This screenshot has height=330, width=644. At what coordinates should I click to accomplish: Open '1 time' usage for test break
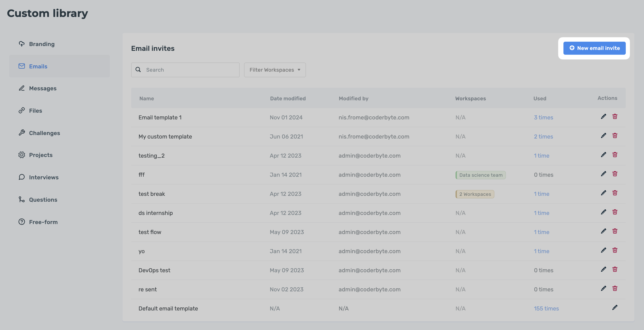(542, 194)
